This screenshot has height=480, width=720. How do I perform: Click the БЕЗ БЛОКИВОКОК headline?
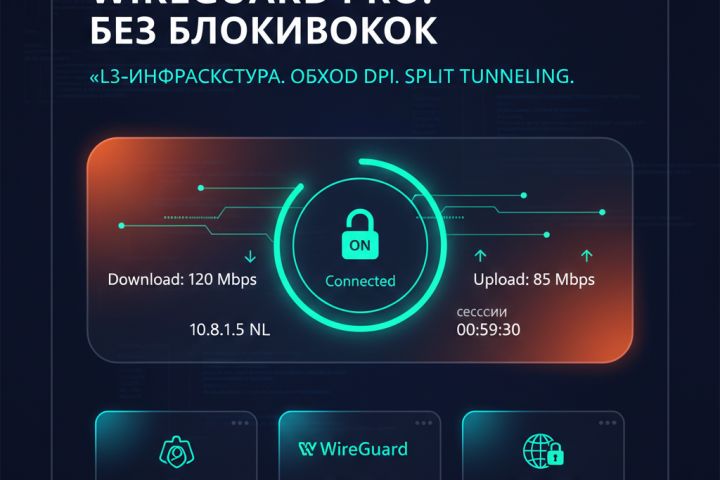(263, 31)
